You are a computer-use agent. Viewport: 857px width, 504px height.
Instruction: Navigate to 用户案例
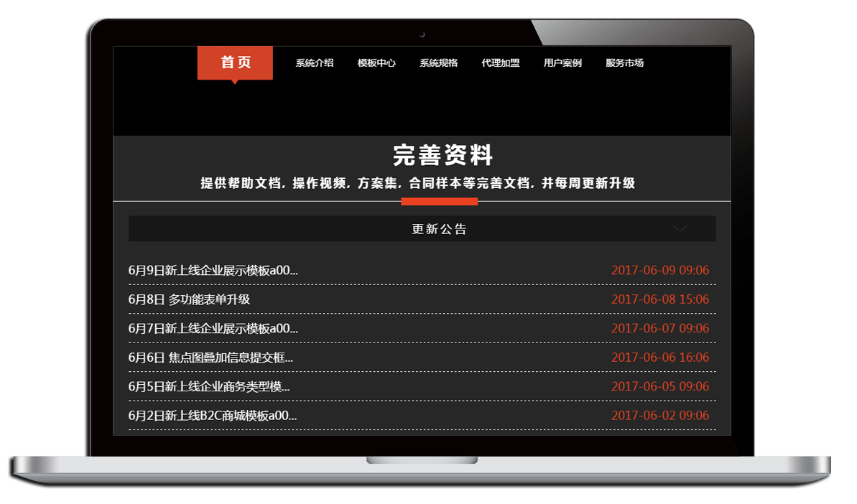(x=562, y=63)
